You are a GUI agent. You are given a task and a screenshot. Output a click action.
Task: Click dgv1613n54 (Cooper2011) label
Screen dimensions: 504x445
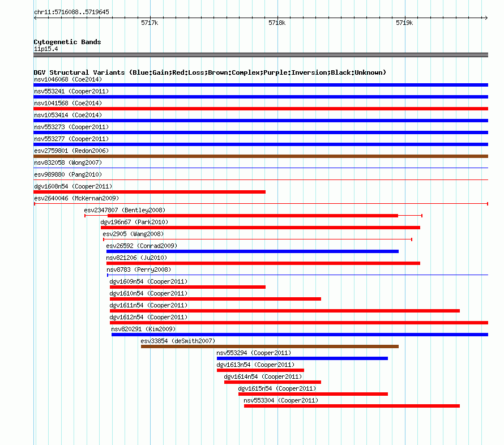tap(255, 365)
